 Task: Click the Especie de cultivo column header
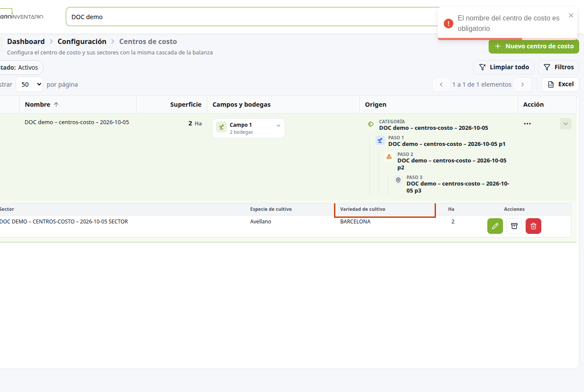pos(271,209)
